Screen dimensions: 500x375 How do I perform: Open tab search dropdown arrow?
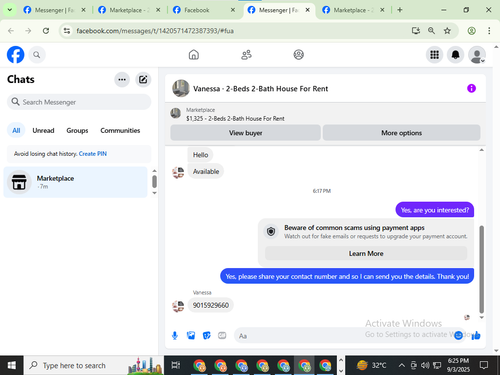tap(10, 10)
